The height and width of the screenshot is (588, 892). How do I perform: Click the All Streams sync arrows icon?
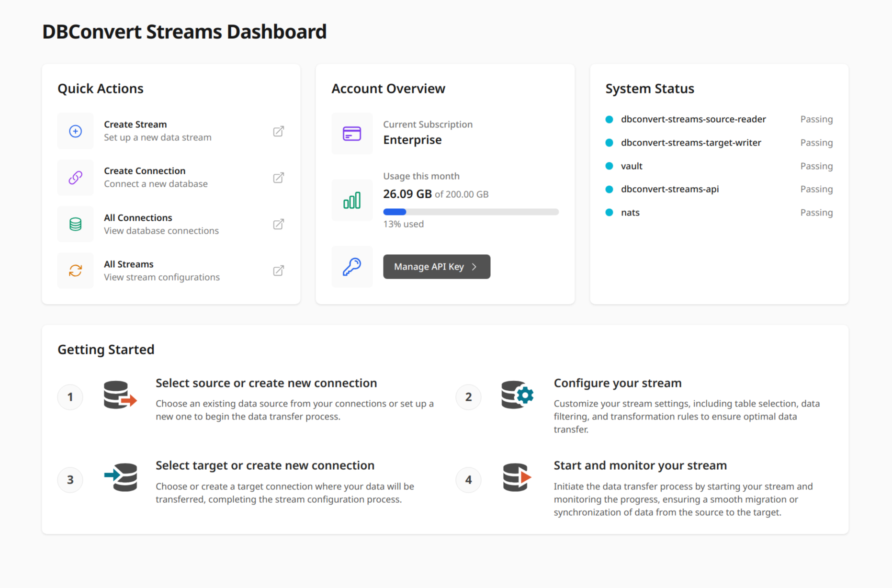coord(75,271)
